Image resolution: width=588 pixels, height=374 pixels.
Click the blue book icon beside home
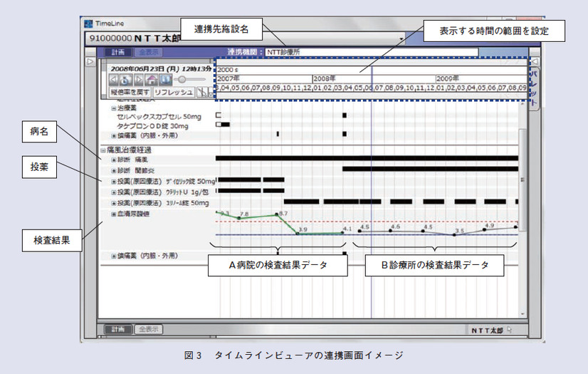click(x=165, y=80)
